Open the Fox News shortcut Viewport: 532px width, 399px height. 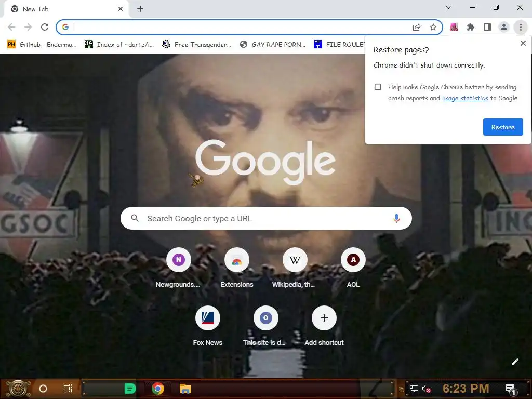coord(208,326)
